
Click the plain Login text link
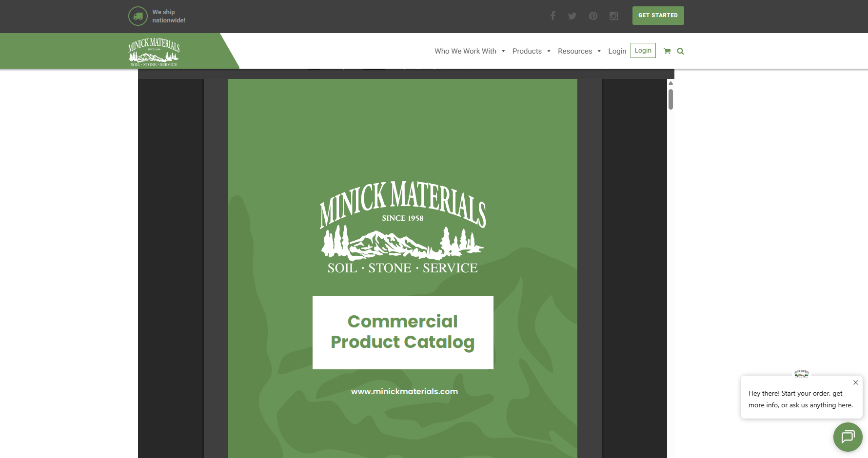pos(617,51)
